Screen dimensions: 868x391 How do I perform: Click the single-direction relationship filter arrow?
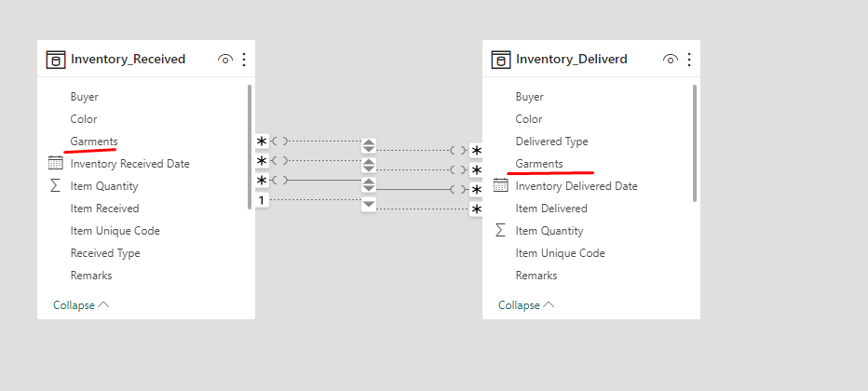coord(369,205)
